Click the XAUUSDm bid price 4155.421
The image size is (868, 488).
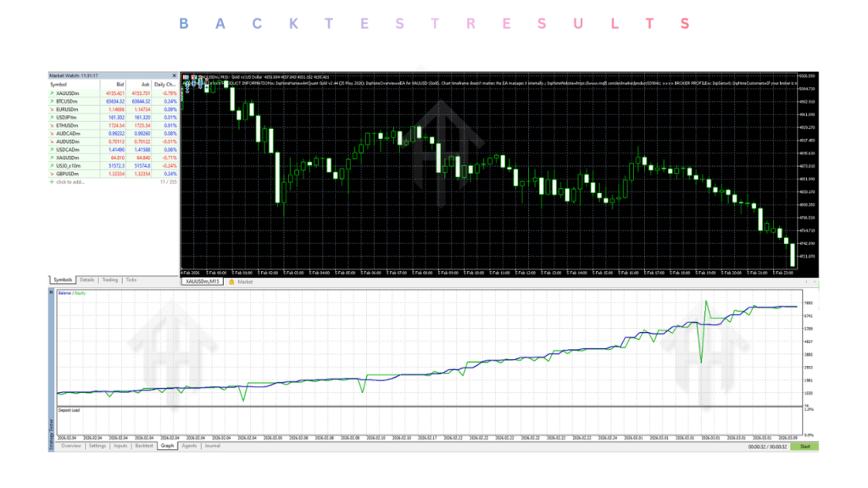115,93
